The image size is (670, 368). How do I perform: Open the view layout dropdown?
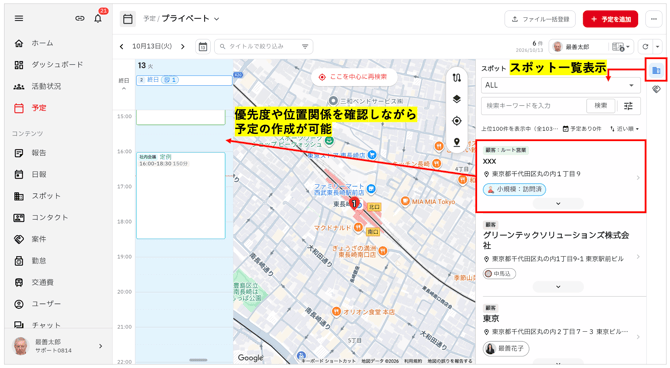[x=620, y=47]
